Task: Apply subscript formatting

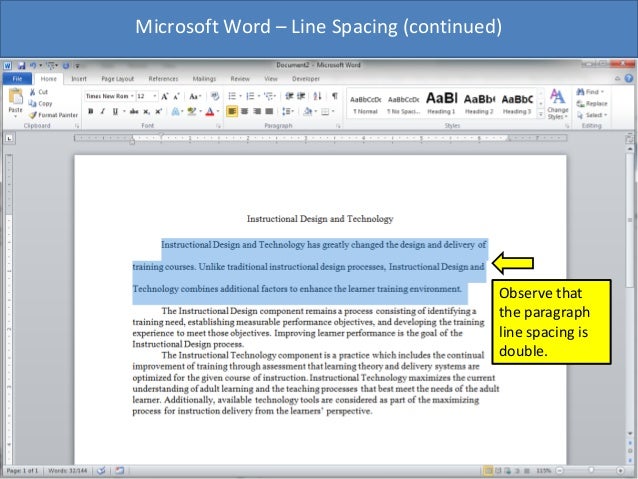Action: coord(146,112)
